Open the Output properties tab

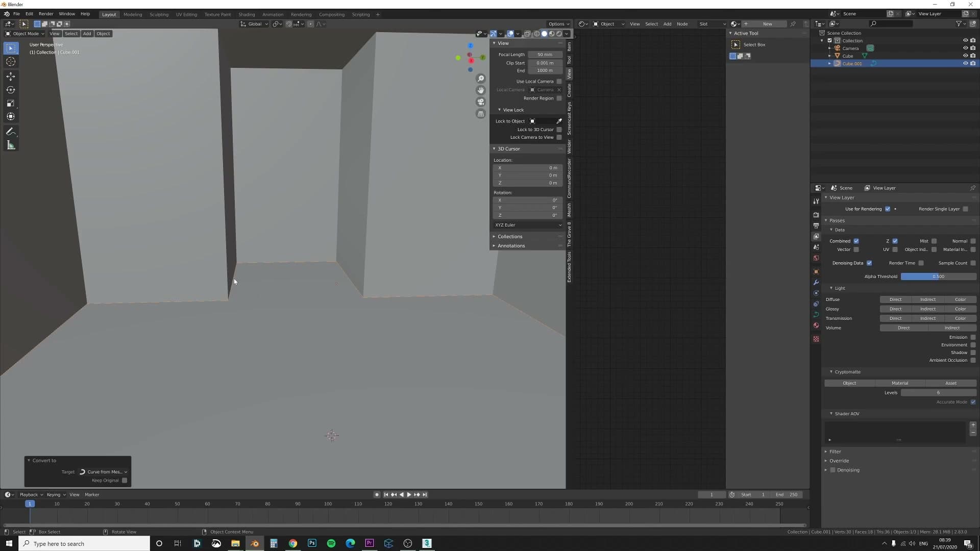tap(816, 226)
